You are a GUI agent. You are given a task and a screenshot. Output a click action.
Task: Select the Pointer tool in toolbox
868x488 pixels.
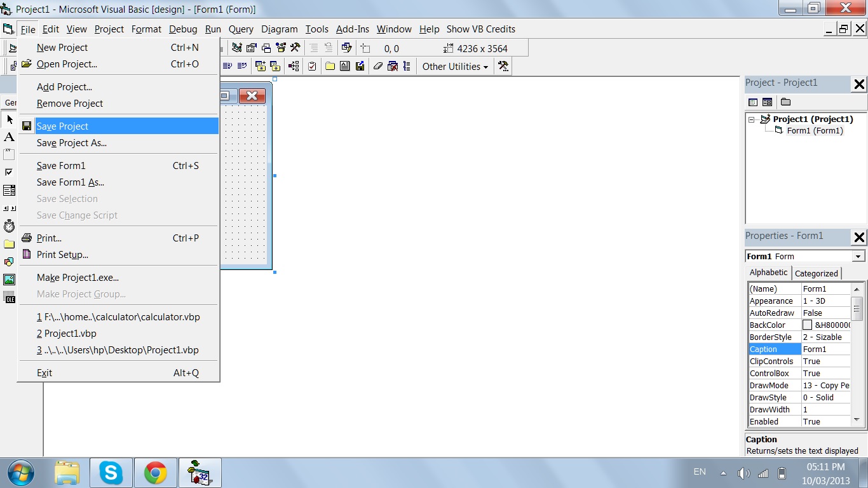9,119
